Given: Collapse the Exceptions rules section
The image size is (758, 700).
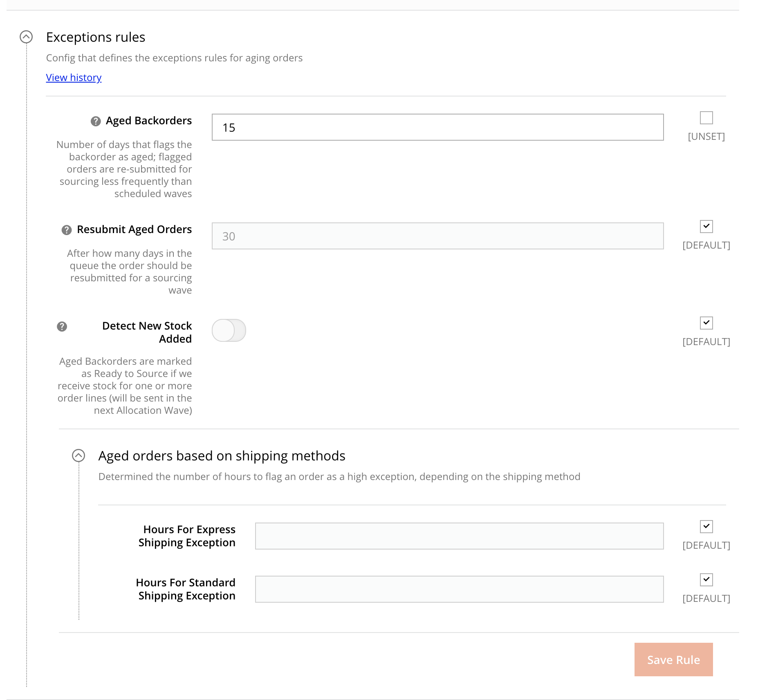Looking at the screenshot, I should pos(26,37).
